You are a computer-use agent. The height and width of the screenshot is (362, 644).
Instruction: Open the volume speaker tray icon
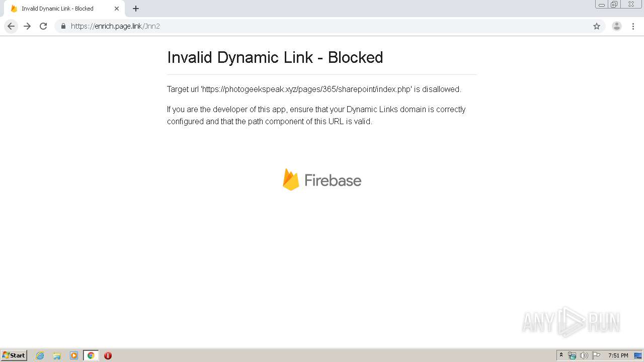click(x=584, y=355)
